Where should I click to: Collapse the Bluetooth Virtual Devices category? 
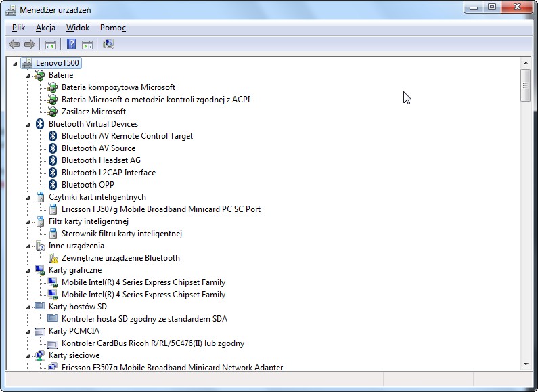pos(28,125)
